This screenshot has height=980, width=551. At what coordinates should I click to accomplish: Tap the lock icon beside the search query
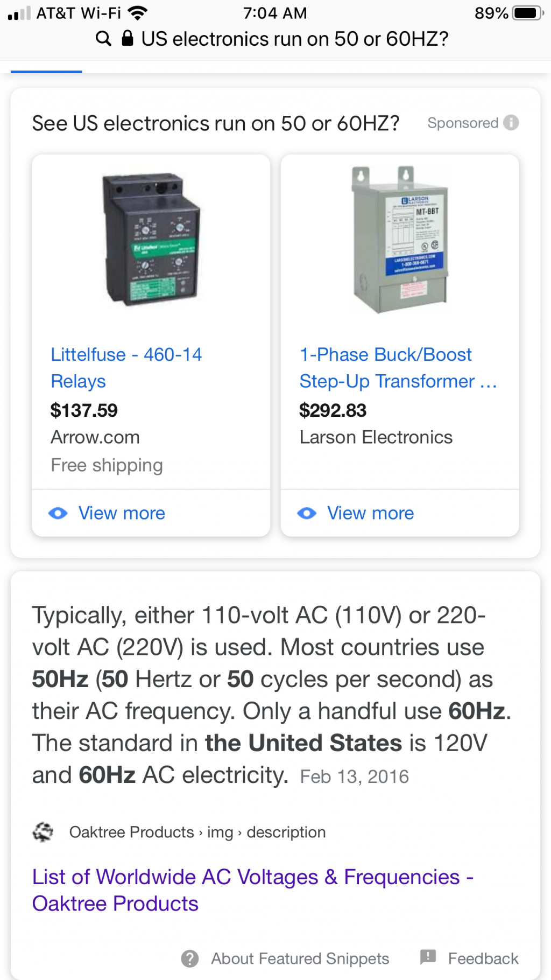pyautogui.click(x=128, y=38)
